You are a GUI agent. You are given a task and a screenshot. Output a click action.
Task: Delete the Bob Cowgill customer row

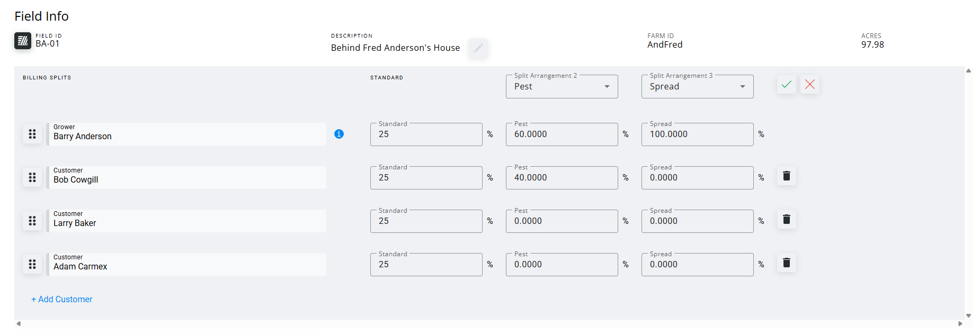point(786,176)
